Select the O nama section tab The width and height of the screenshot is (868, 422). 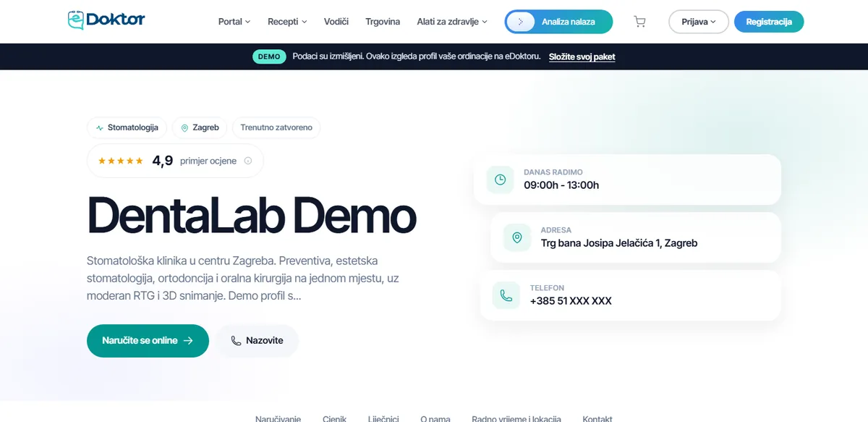[435, 418]
